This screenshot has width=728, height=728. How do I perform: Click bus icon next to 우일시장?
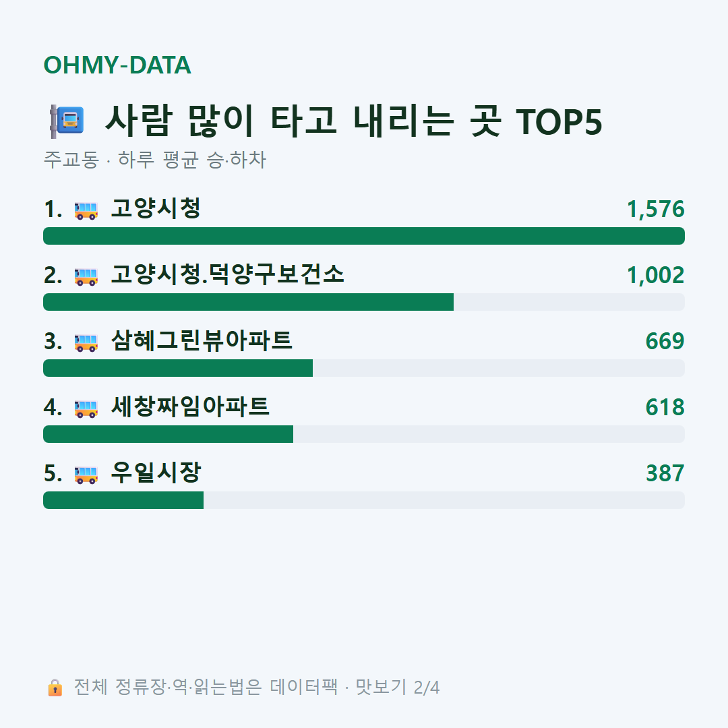coord(86,475)
